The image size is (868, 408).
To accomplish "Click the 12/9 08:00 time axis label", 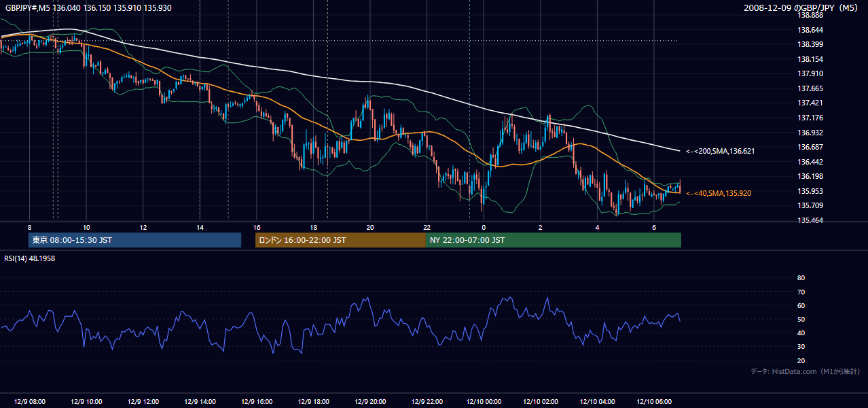I will 29,402.
